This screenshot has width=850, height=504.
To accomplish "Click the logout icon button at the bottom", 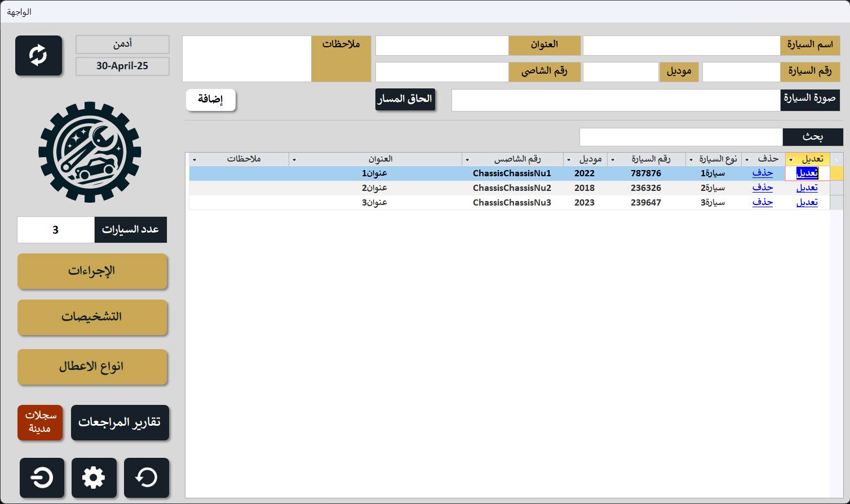I will [42, 478].
